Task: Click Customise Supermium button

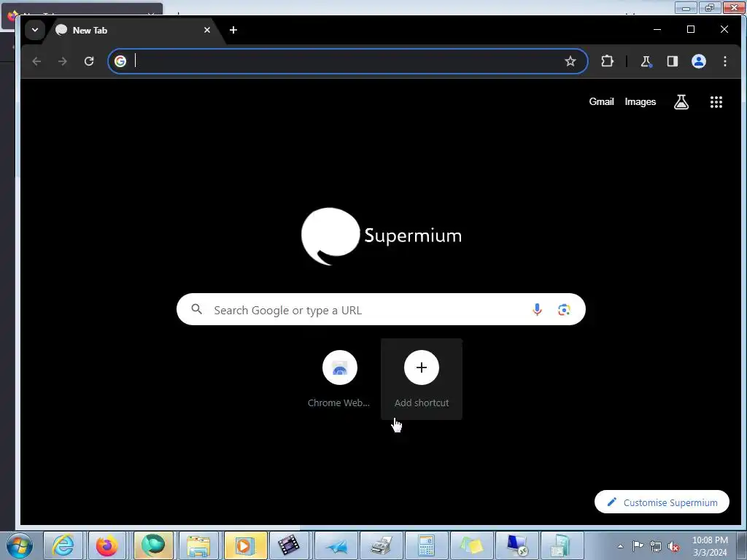Action: tap(662, 502)
